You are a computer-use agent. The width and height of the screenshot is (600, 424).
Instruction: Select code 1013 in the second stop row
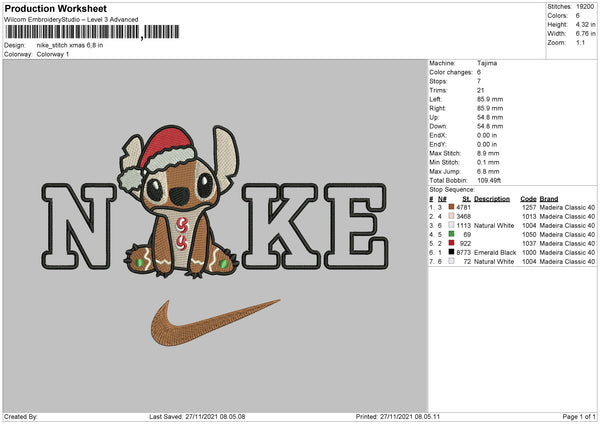pyautogui.click(x=529, y=217)
